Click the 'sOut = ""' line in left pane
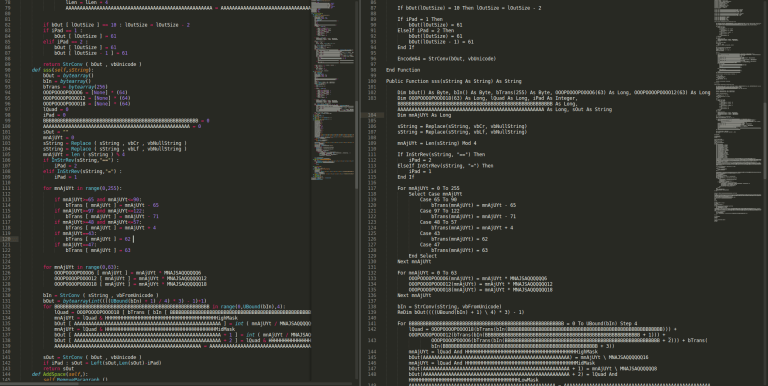768x386 pixels. tap(55, 132)
